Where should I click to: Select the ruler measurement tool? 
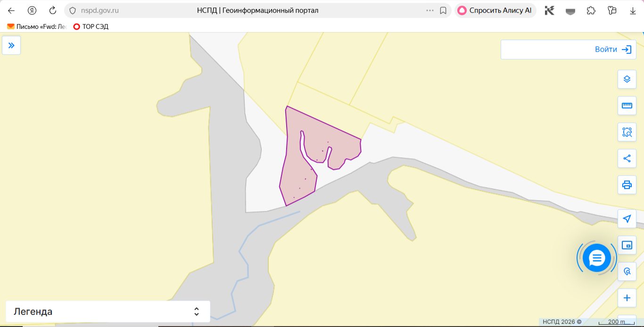(x=627, y=106)
